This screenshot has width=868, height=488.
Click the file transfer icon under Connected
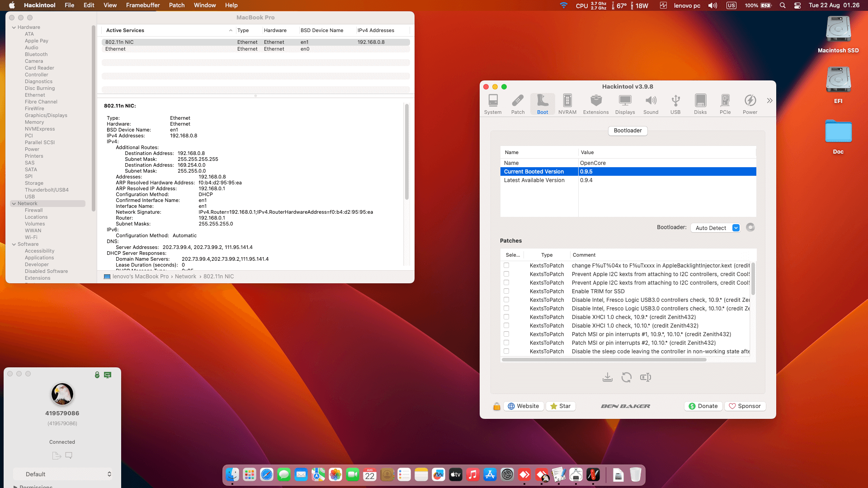(x=57, y=455)
